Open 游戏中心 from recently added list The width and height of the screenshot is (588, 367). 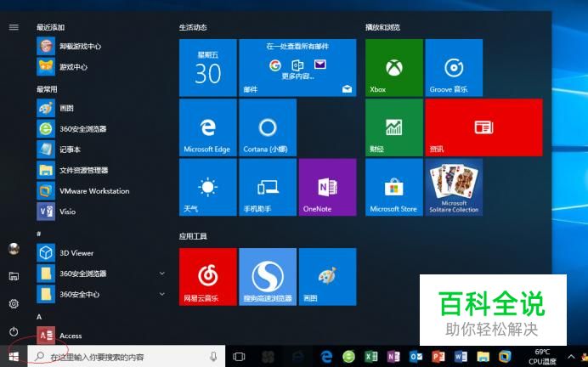coord(101,67)
